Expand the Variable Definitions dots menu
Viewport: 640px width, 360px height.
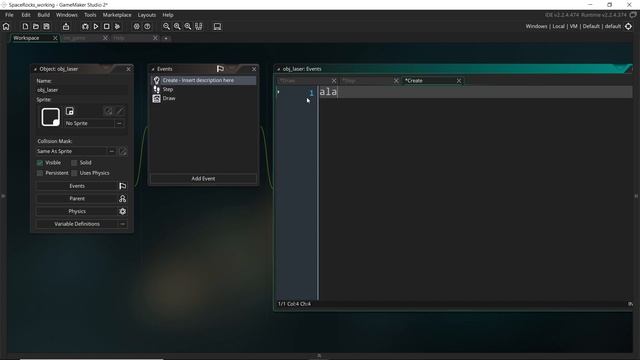pos(122,224)
